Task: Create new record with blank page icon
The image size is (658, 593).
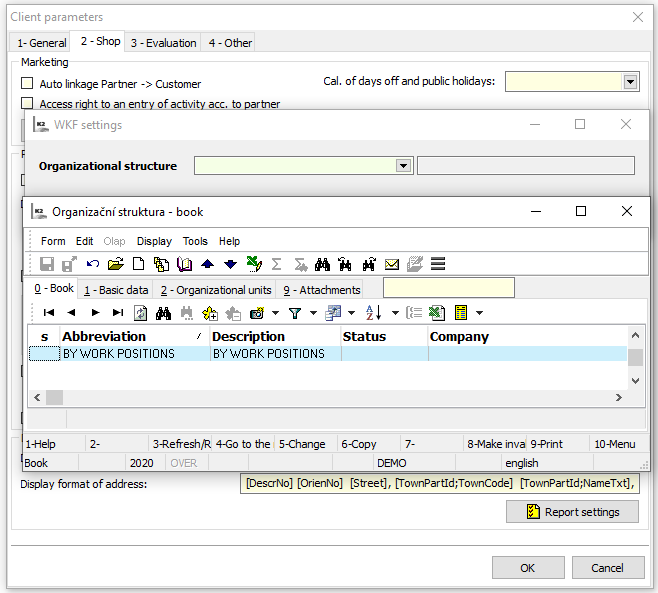Action: (x=138, y=264)
